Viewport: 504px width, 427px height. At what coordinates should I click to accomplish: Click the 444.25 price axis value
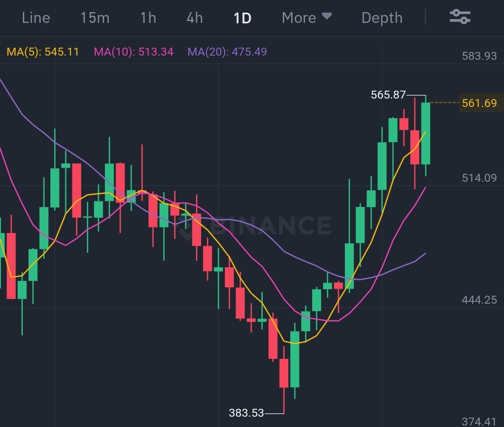(479, 300)
